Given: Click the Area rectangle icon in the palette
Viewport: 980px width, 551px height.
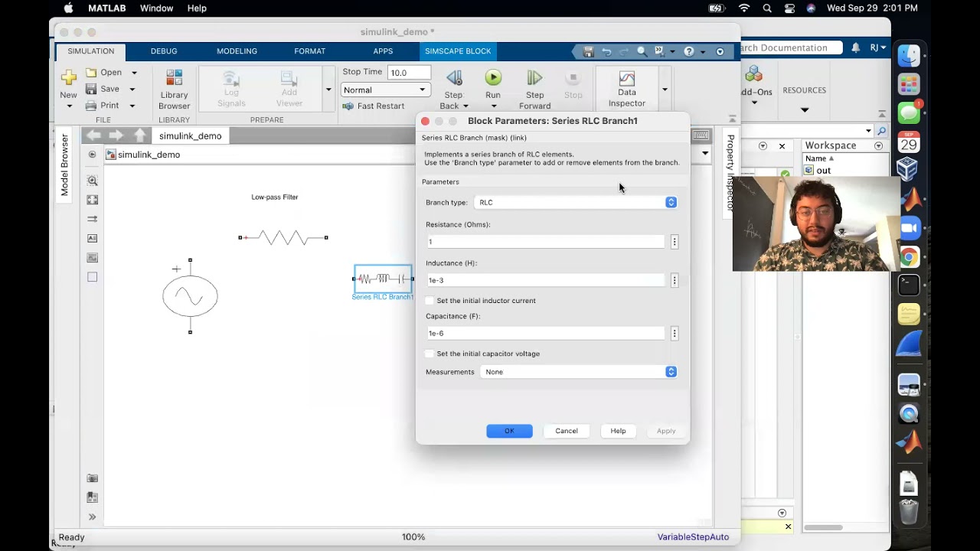Looking at the screenshot, I should coord(92,277).
